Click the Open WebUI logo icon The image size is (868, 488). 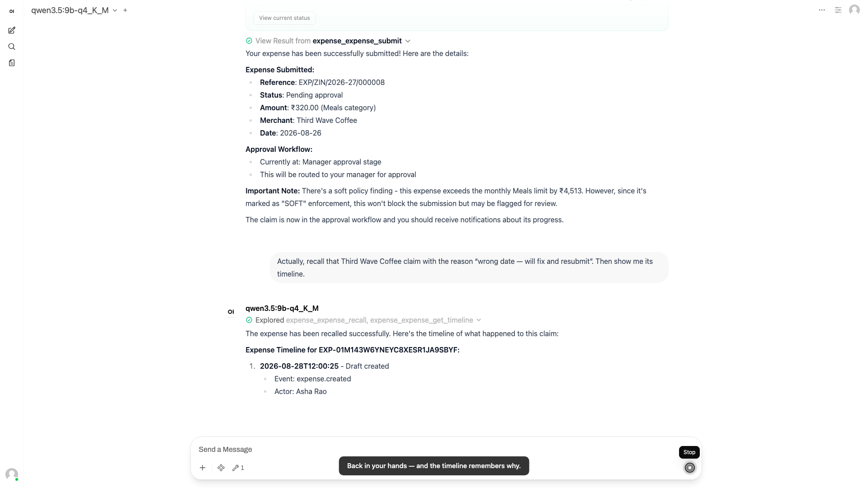tap(12, 11)
